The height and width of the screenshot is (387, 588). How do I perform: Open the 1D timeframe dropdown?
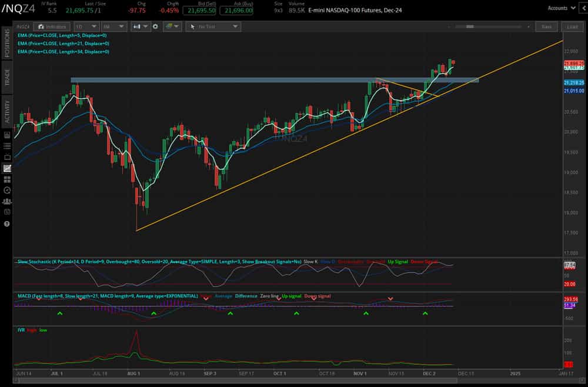click(x=86, y=26)
